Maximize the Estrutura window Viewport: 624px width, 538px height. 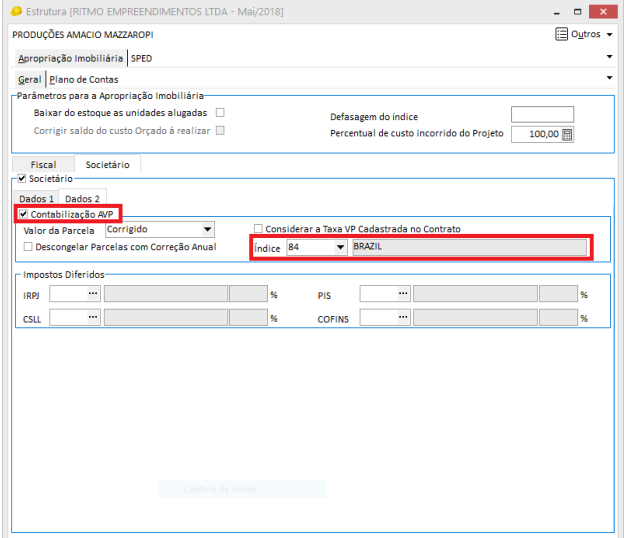pos(577,12)
